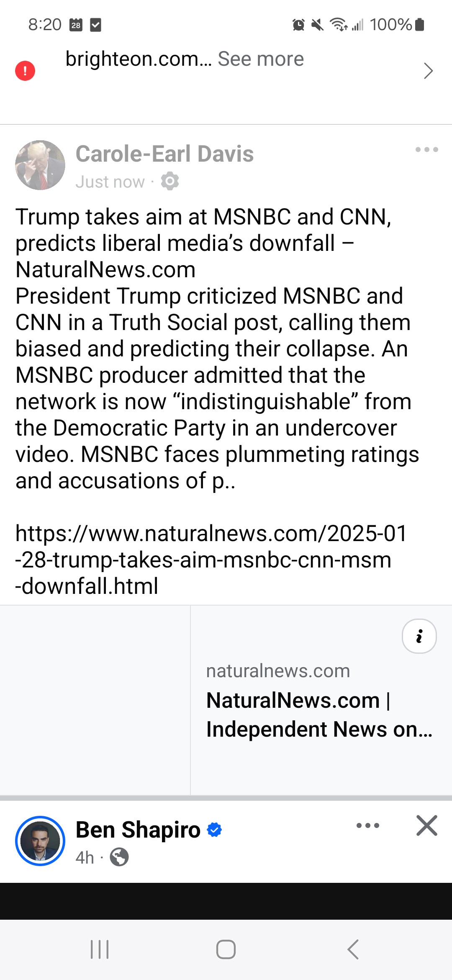The width and height of the screenshot is (452, 980).
Task: Expand text with See more
Action: pos(260,59)
